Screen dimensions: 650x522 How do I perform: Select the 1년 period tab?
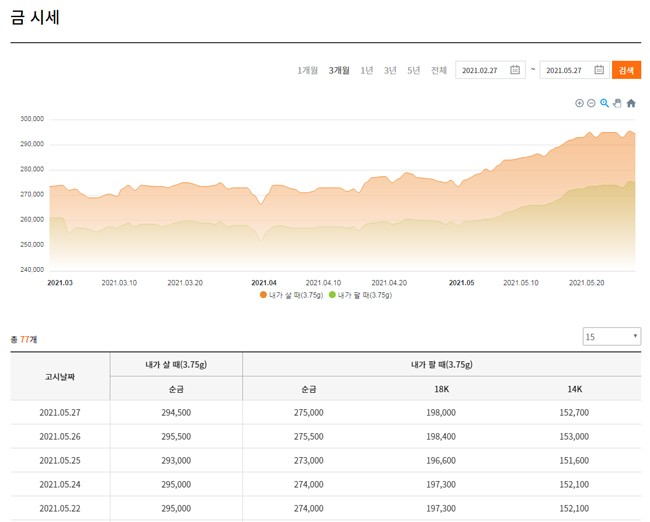[x=366, y=70]
